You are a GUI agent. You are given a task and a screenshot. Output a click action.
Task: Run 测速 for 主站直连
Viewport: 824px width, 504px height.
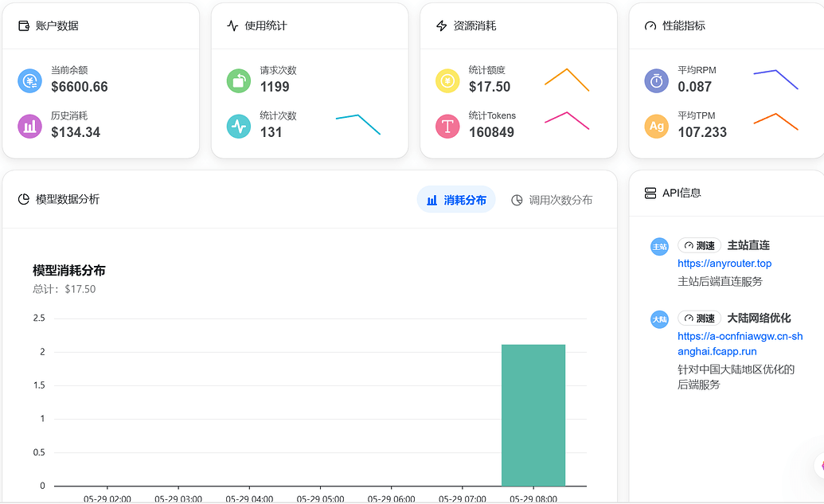tap(700, 245)
